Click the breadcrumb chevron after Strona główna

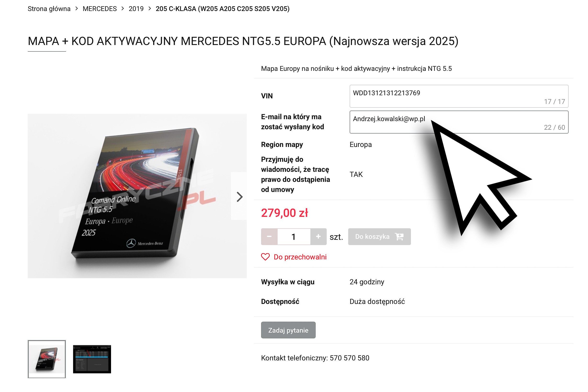pos(77,9)
